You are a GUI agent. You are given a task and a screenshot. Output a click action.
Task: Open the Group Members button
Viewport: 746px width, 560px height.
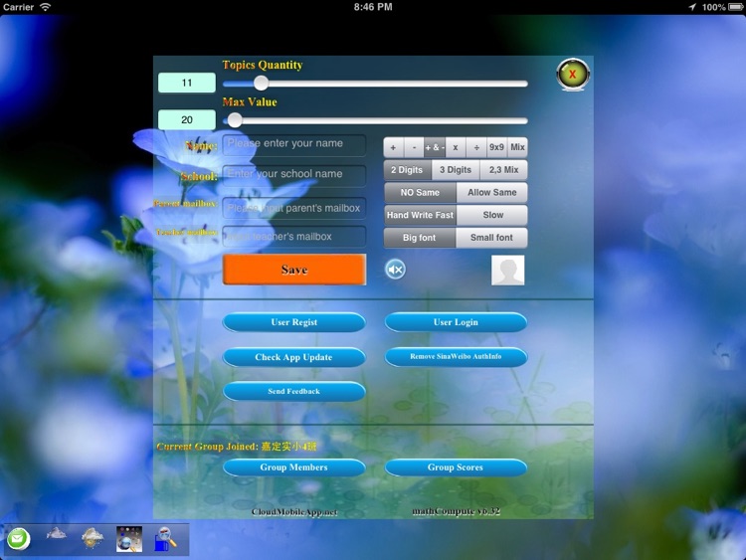point(294,467)
